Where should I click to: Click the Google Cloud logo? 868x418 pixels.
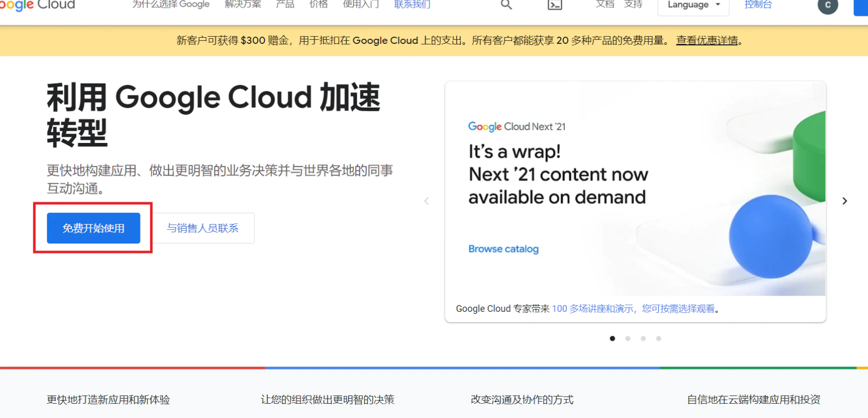37,5
